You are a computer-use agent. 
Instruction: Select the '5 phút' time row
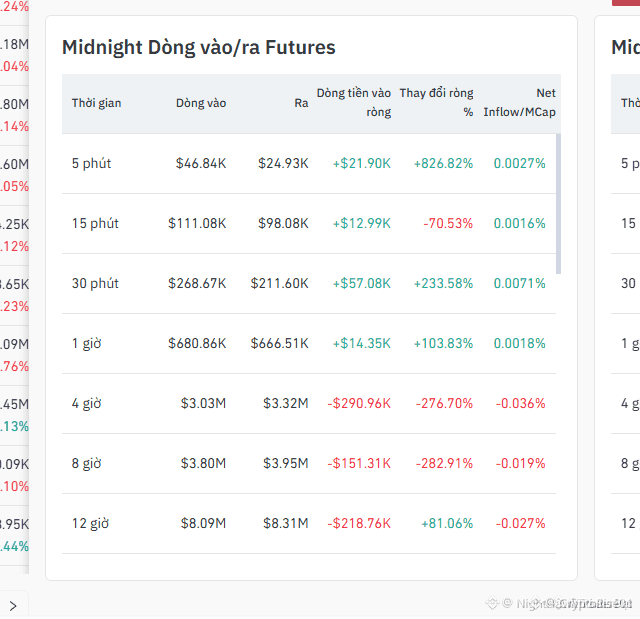[309, 164]
